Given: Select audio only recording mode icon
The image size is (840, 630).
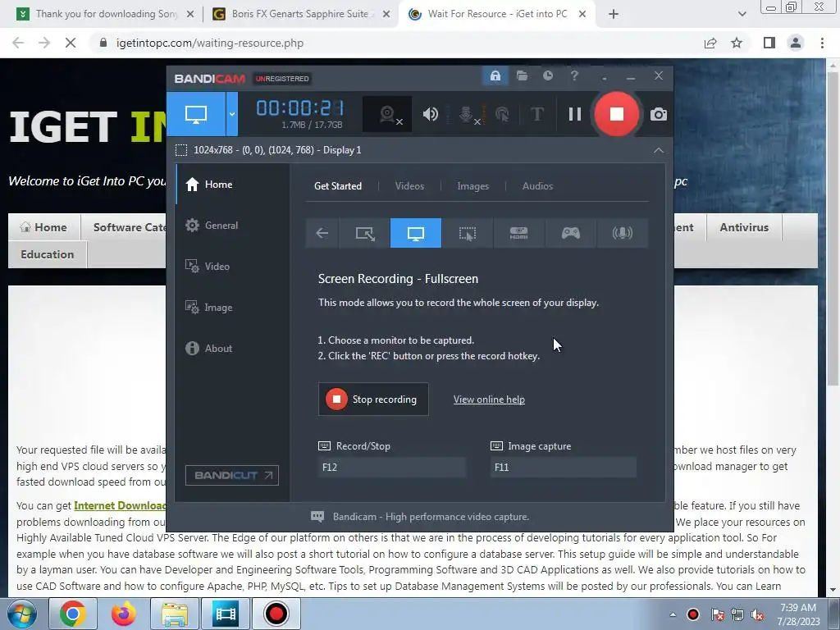Looking at the screenshot, I should pyautogui.click(x=622, y=233).
